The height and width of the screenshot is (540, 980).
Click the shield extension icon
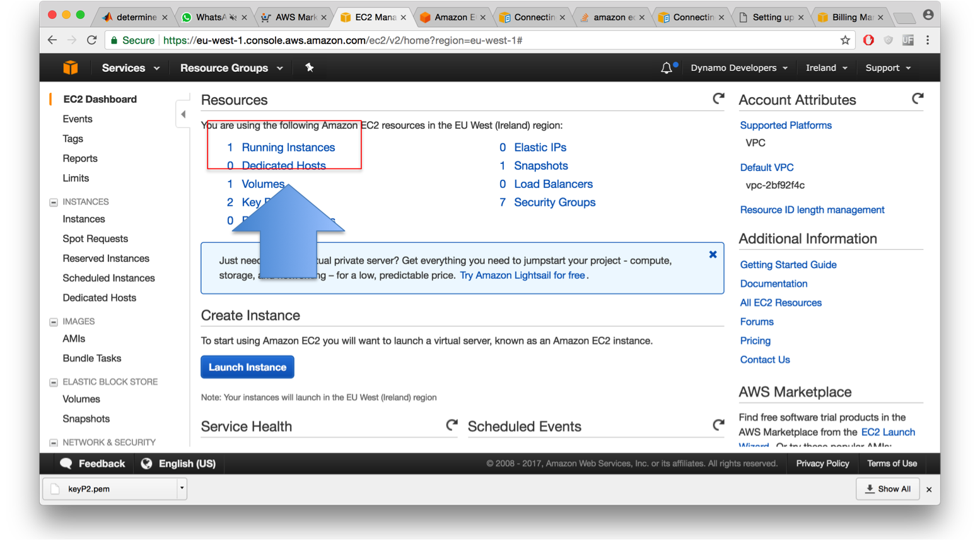click(888, 40)
